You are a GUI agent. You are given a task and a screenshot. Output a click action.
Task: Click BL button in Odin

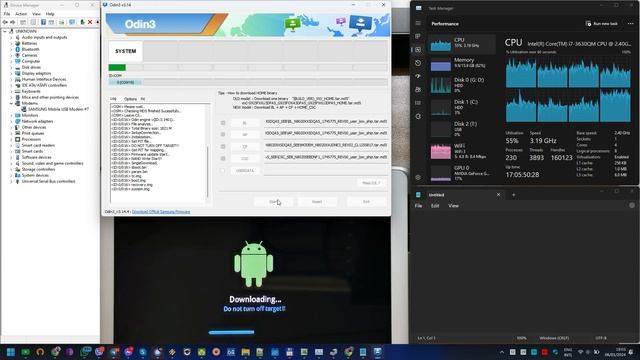(x=245, y=122)
